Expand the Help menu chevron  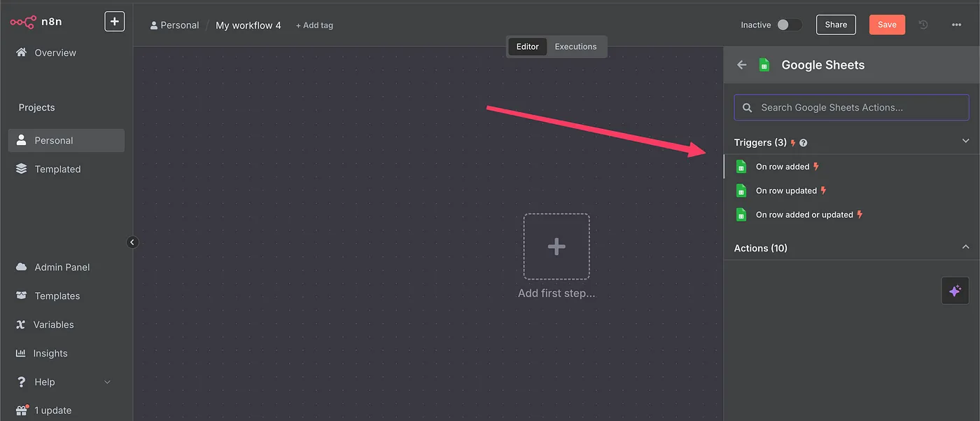(107, 382)
